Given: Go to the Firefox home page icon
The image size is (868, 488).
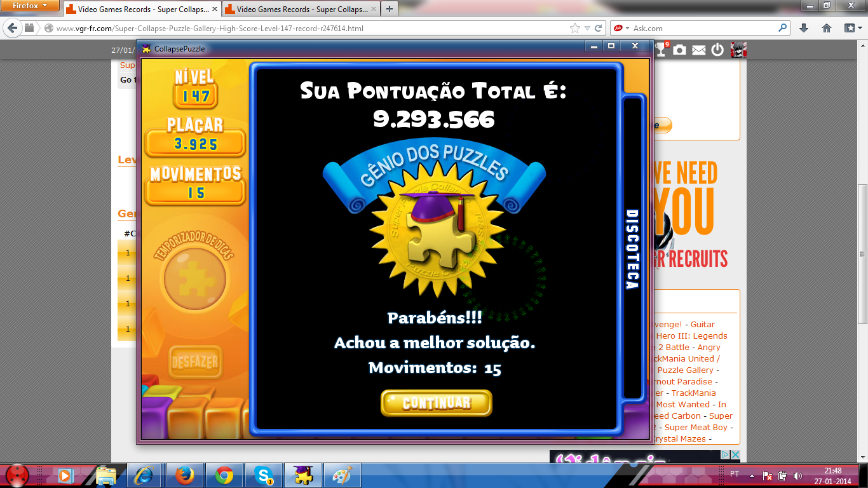Looking at the screenshot, I should (x=827, y=28).
